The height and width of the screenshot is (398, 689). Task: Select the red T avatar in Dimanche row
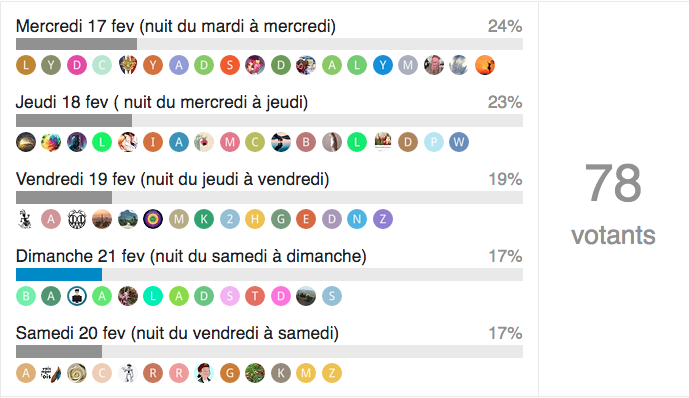pos(255,296)
